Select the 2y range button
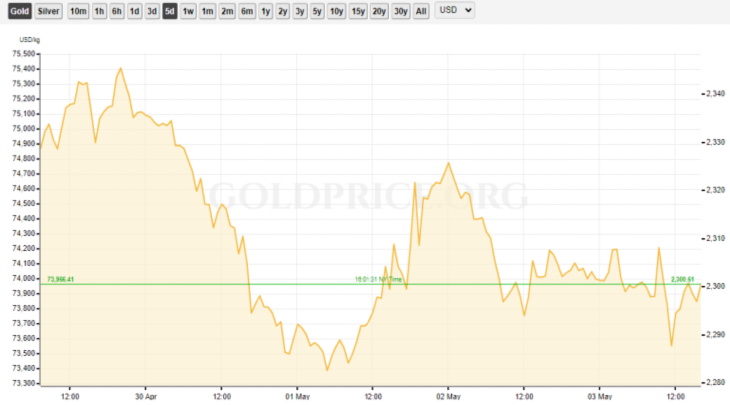The height and width of the screenshot is (405, 730). click(283, 11)
